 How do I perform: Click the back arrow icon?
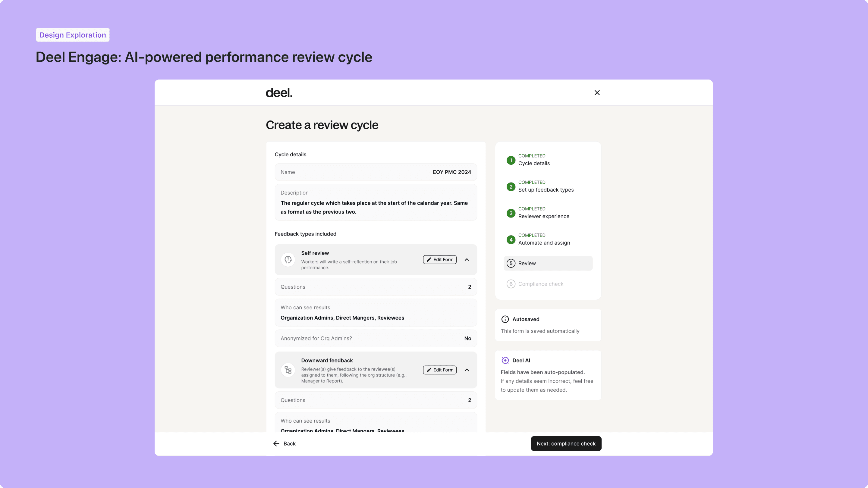point(276,443)
